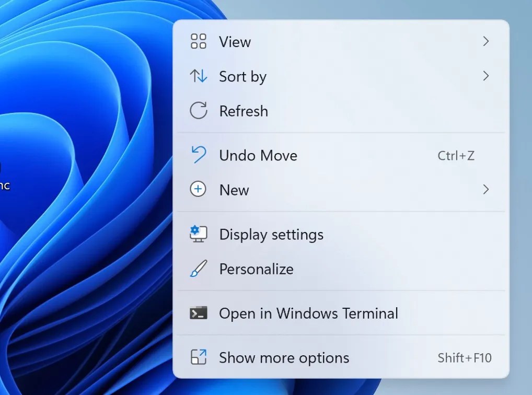Click the Ctrl+Z shortcut label
Screen dimensions: 532x395
pyautogui.click(x=456, y=155)
